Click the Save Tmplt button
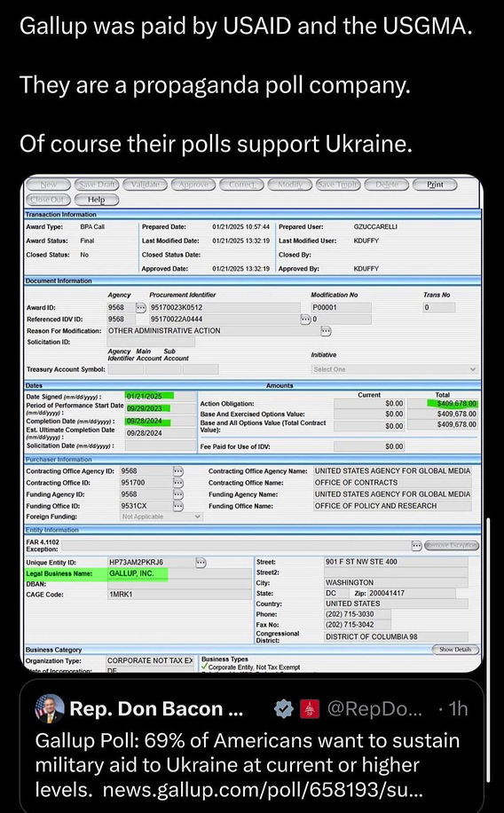The width and height of the screenshot is (504, 813). pos(338,185)
